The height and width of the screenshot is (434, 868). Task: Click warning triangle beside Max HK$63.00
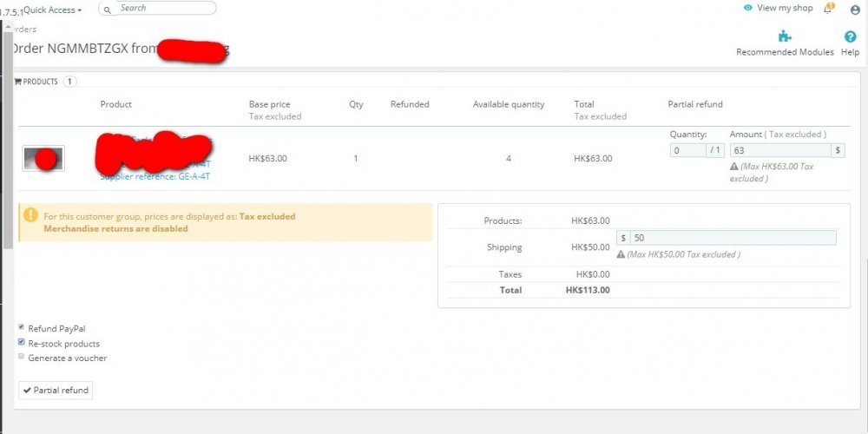pos(734,166)
